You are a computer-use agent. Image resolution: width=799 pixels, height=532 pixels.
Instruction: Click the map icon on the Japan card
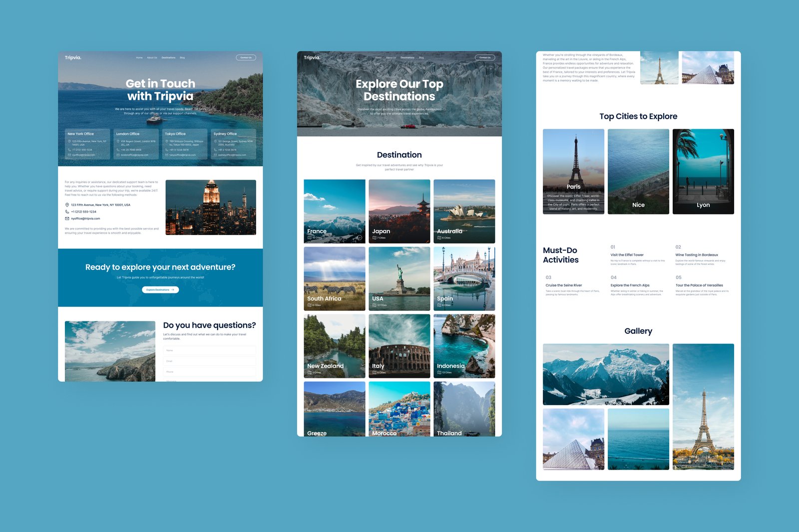pos(374,238)
